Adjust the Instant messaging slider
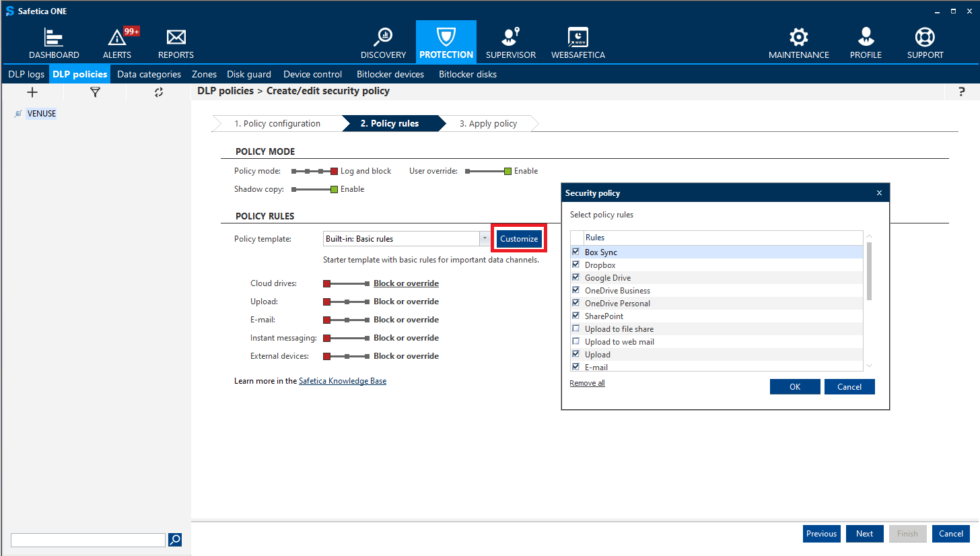Viewport: 980px width, 556px height. 347,338
